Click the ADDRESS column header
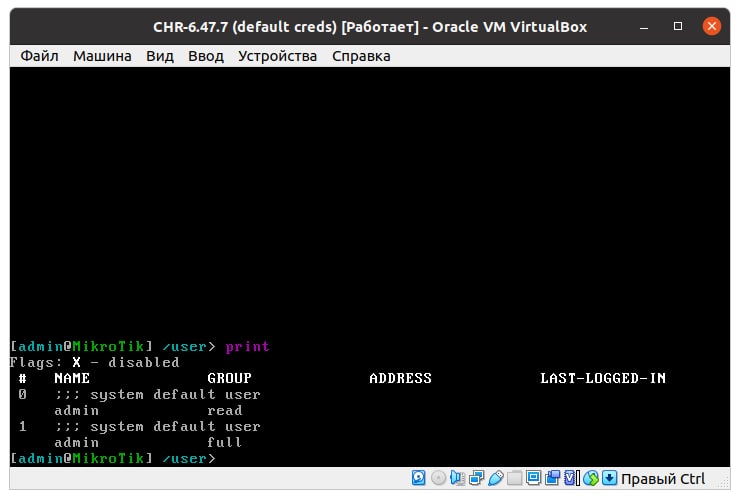The width and height of the screenshot is (740, 499). click(x=400, y=378)
